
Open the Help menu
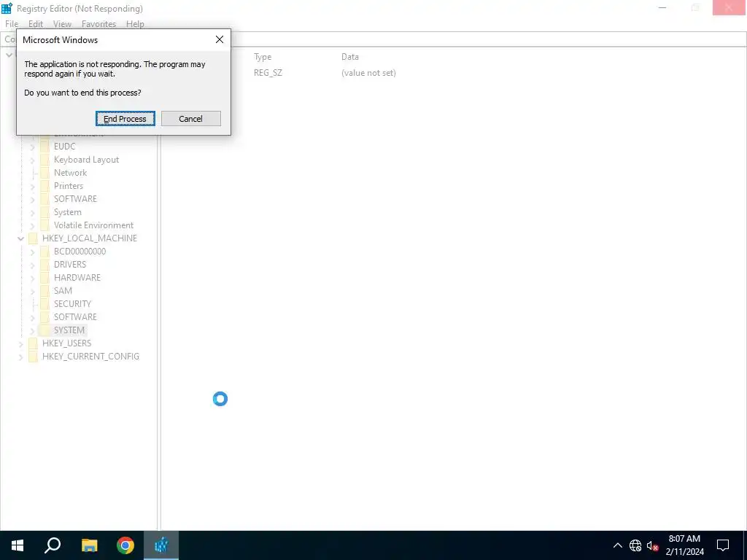click(x=135, y=24)
